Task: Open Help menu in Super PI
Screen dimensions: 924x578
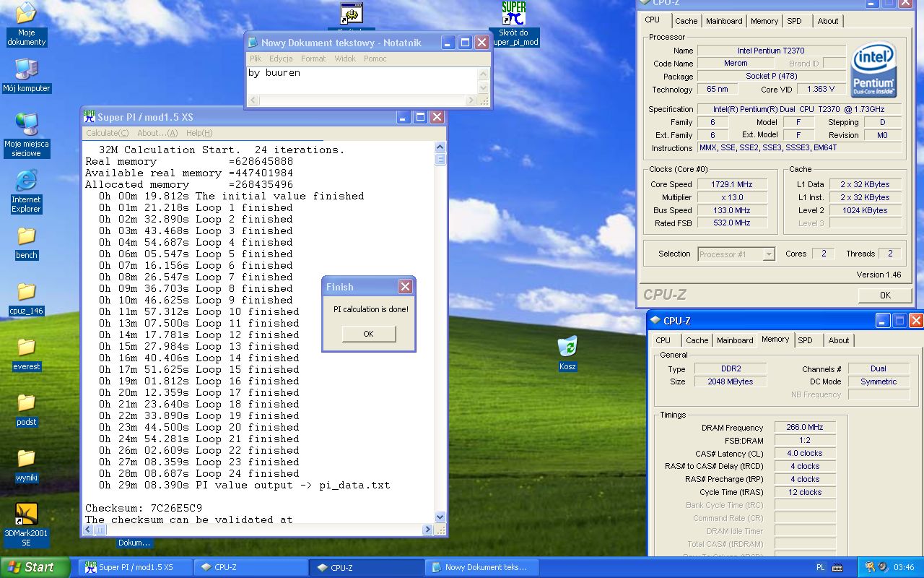Action: coord(199,133)
